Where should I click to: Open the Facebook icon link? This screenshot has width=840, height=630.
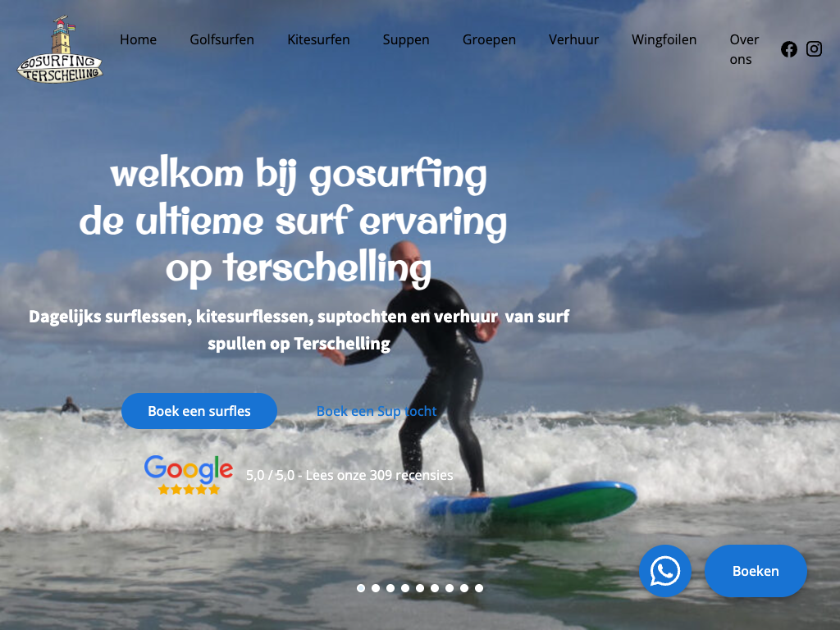point(788,49)
